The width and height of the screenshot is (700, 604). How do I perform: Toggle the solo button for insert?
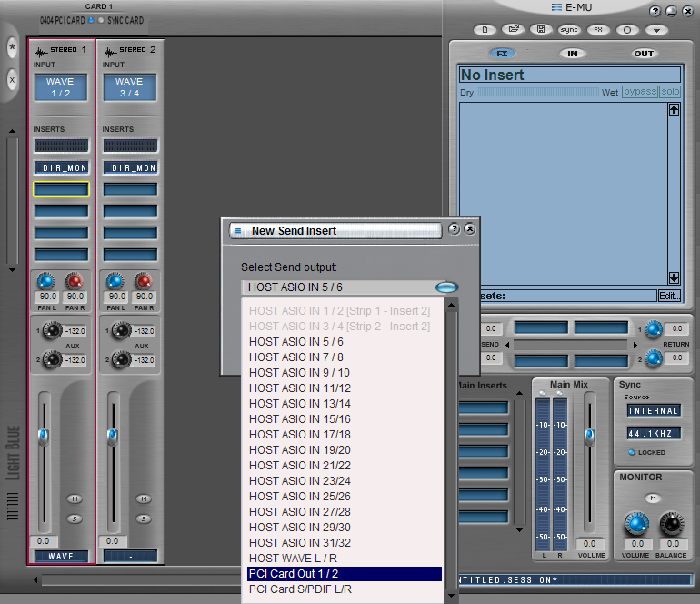(670, 92)
